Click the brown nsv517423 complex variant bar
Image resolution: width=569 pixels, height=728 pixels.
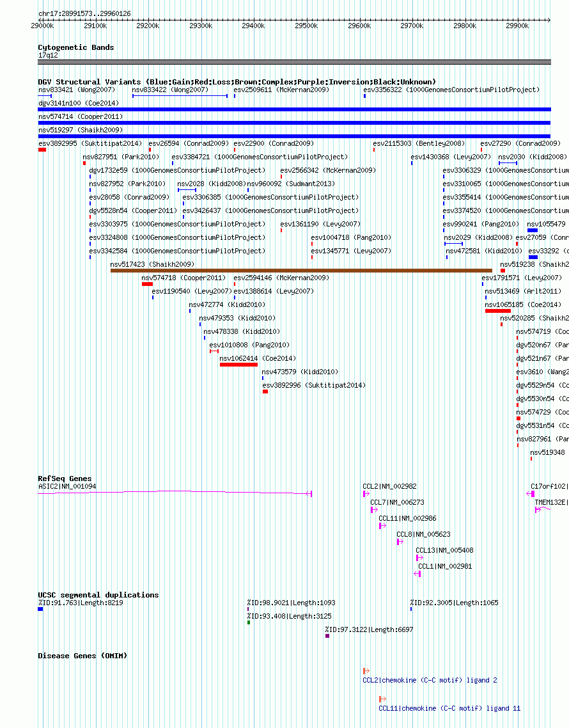pos(301,271)
